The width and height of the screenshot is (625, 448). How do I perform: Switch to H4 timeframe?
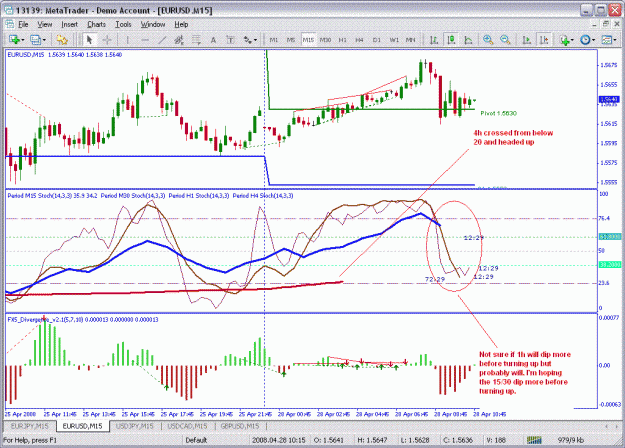359,40
